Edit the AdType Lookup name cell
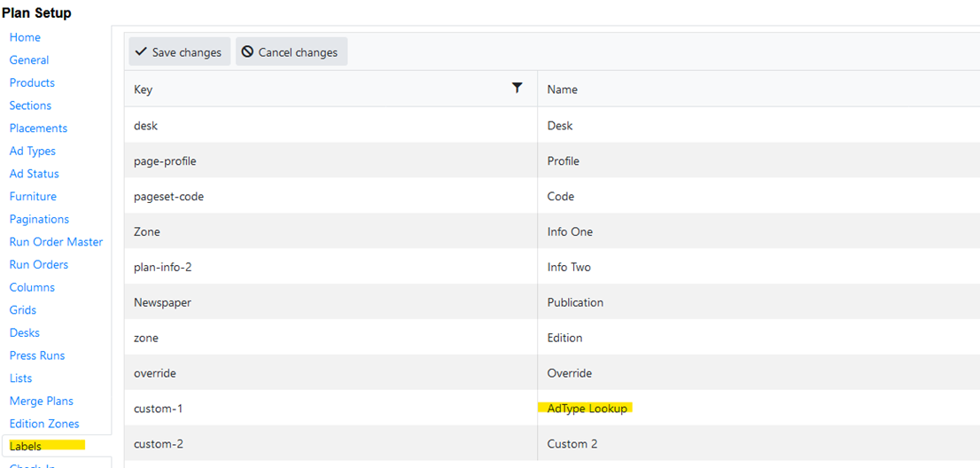This screenshot has height=468, width=980. coord(587,409)
